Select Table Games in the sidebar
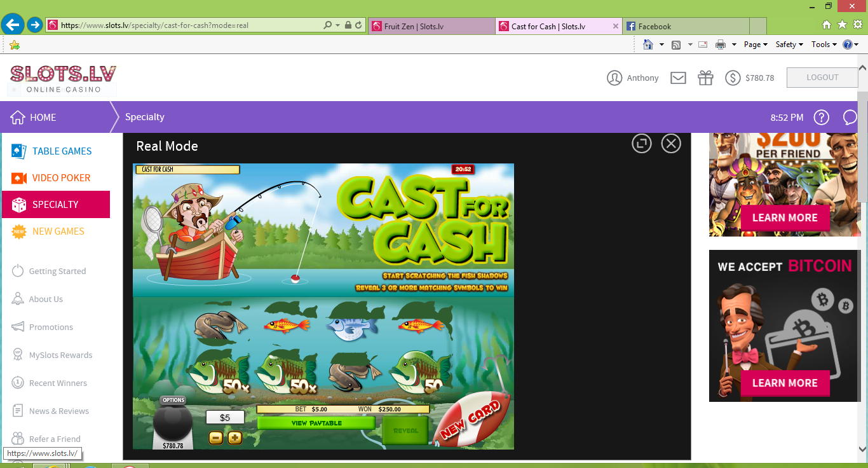 [x=62, y=151]
